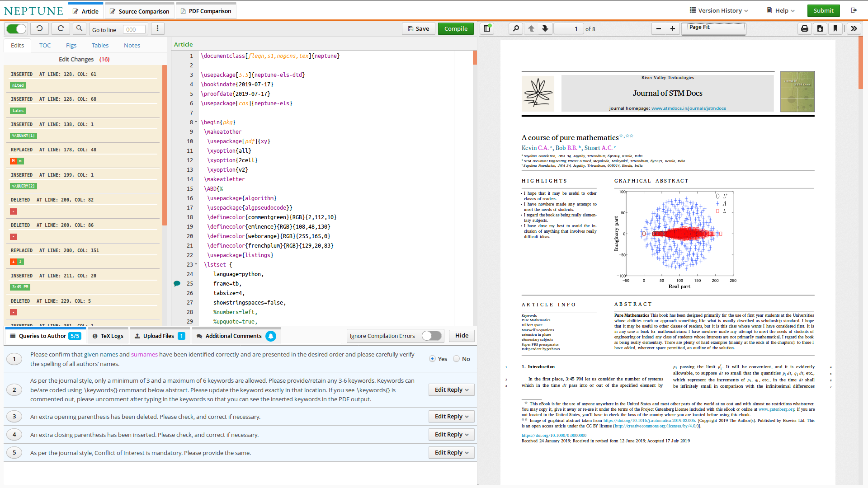Click the Go to line input field
The width and height of the screenshot is (868, 488).
point(134,30)
